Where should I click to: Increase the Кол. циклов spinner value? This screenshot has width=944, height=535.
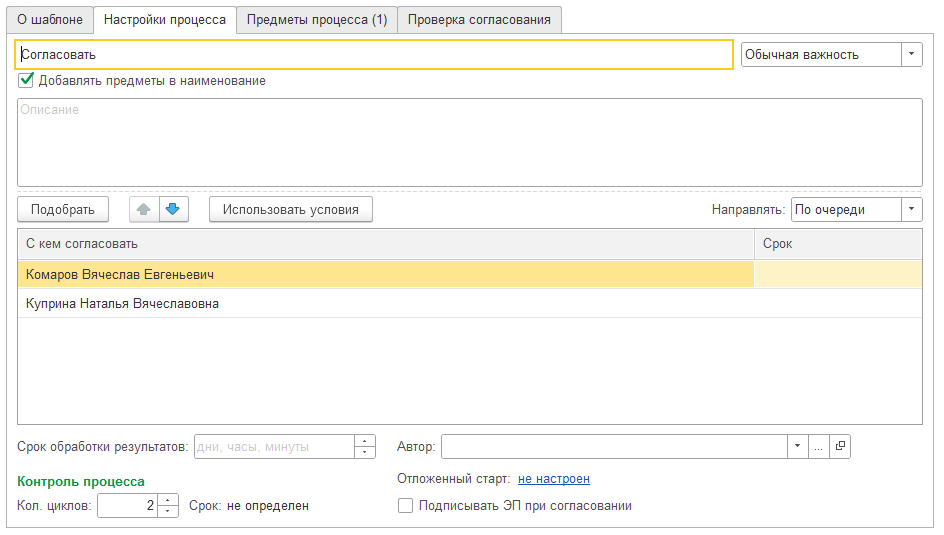[x=169, y=500]
